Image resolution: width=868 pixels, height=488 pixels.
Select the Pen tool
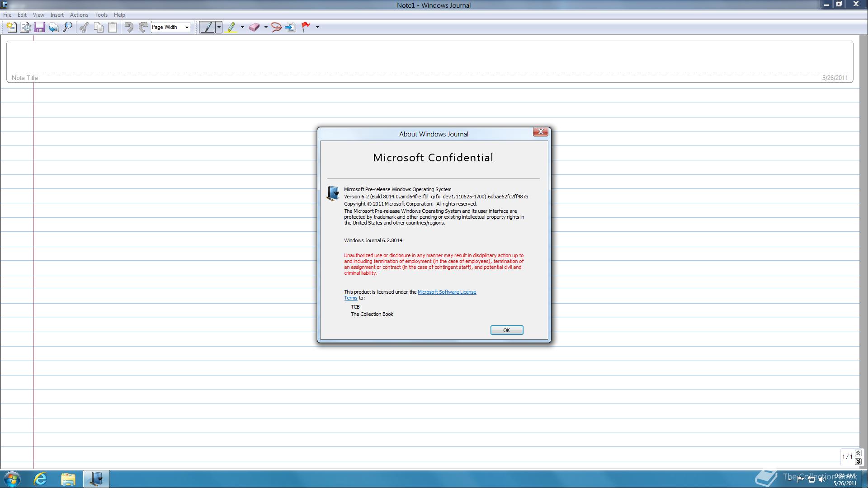coord(207,27)
